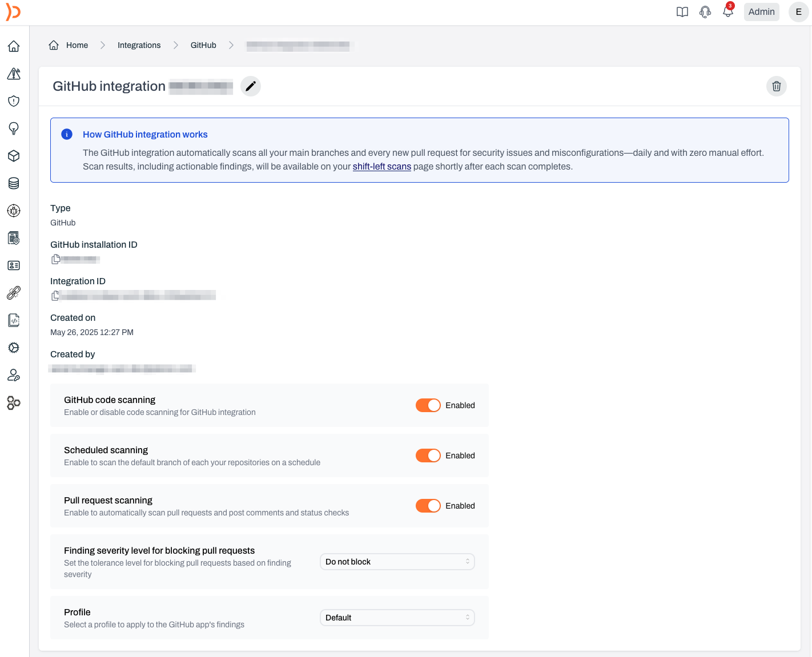The height and width of the screenshot is (657, 812).
Task: Disable Pull request scanning
Action: pos(428,506)
